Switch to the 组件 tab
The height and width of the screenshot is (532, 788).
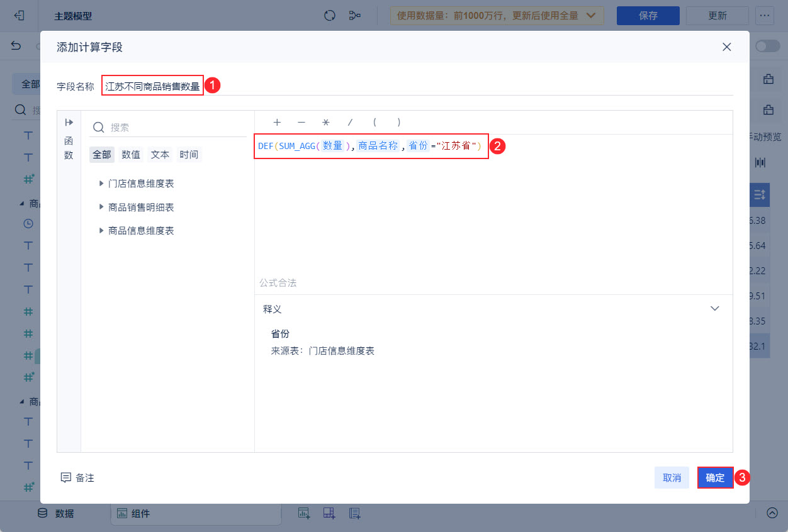tap(196, 514)
